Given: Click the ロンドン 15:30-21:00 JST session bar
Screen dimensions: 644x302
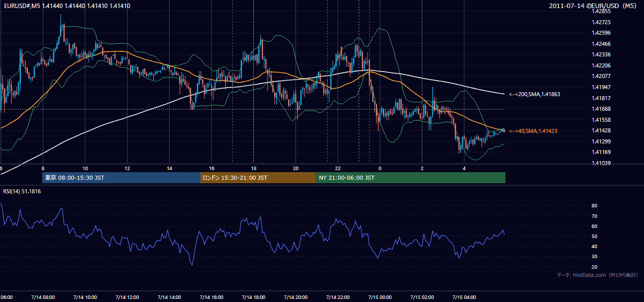Looking at the screenshot, I should [x=258, y=178].
